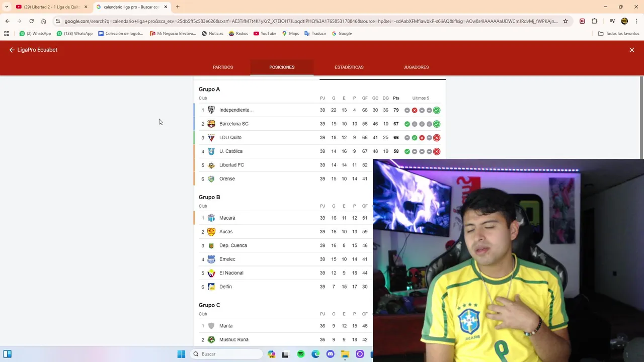Switch to the PARTIDOS tab
The height and width of the screenshot is (362, 644).
pos(223,67)
